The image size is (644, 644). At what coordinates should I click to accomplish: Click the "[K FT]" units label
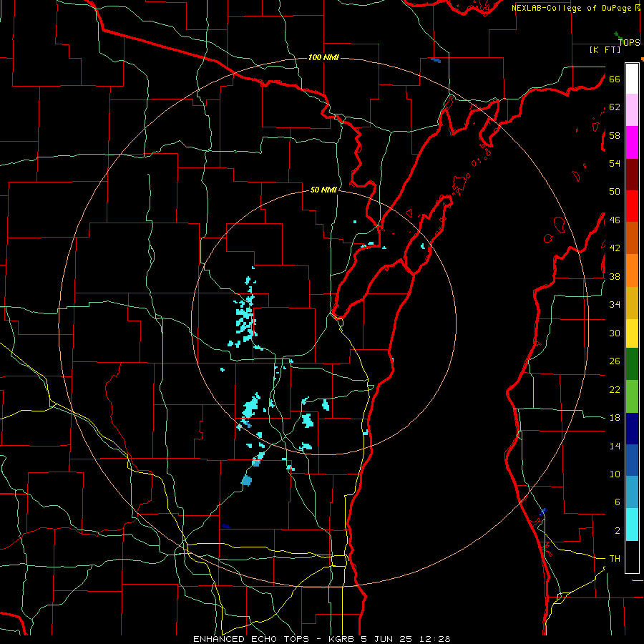tap(605, 50)
